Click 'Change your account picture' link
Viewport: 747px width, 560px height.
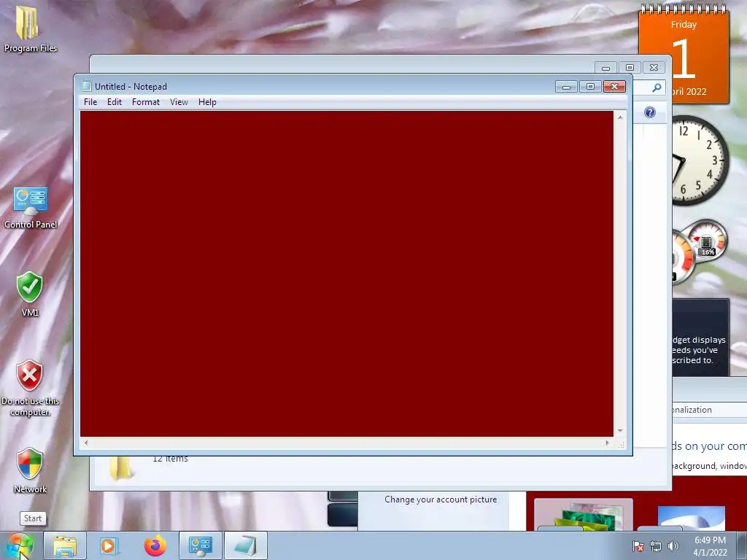(441, 499)
